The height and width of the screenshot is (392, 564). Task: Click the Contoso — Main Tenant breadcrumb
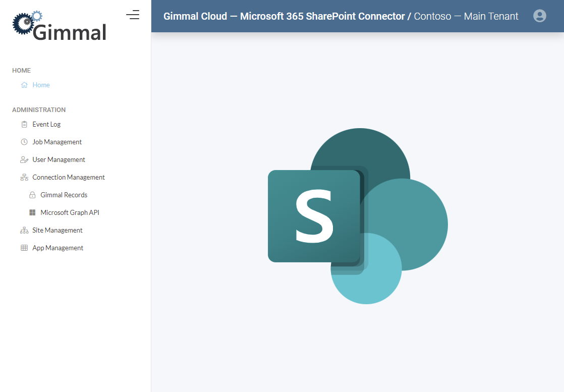[466, 16]
